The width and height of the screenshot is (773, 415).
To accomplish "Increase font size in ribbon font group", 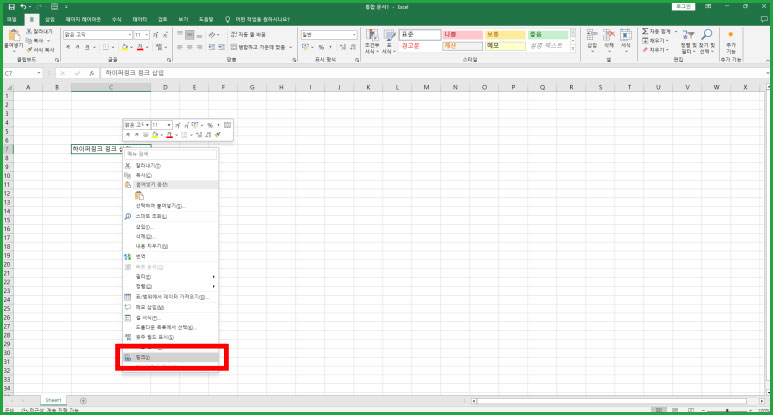I will [x=156, y=35].
